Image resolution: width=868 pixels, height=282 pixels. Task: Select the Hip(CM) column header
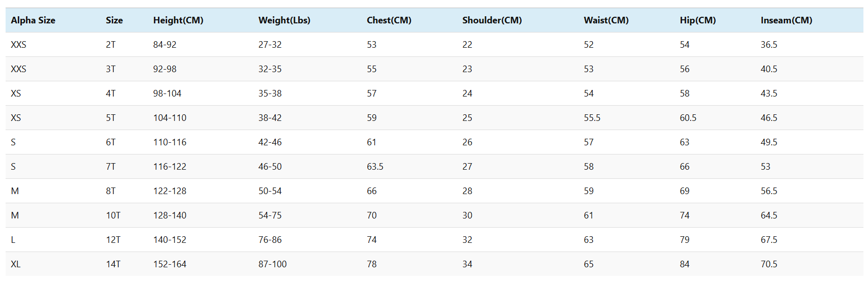(x=698, y=20)
